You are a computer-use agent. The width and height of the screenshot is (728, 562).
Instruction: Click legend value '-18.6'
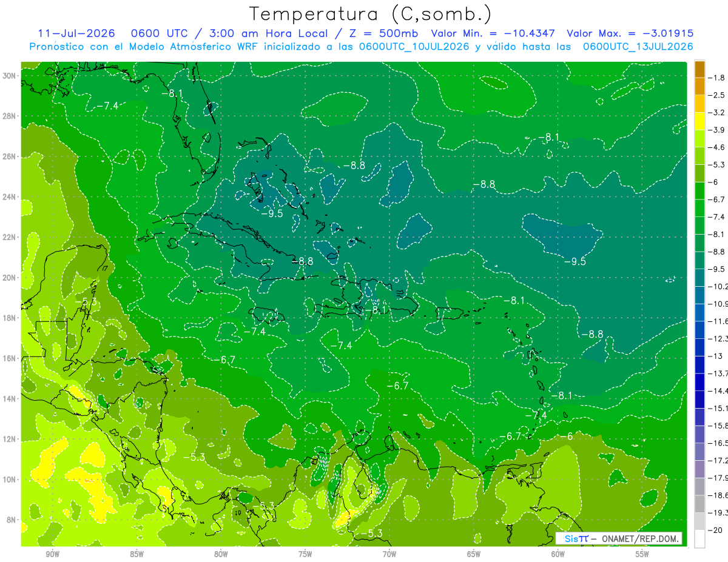[x=718, y=495]
